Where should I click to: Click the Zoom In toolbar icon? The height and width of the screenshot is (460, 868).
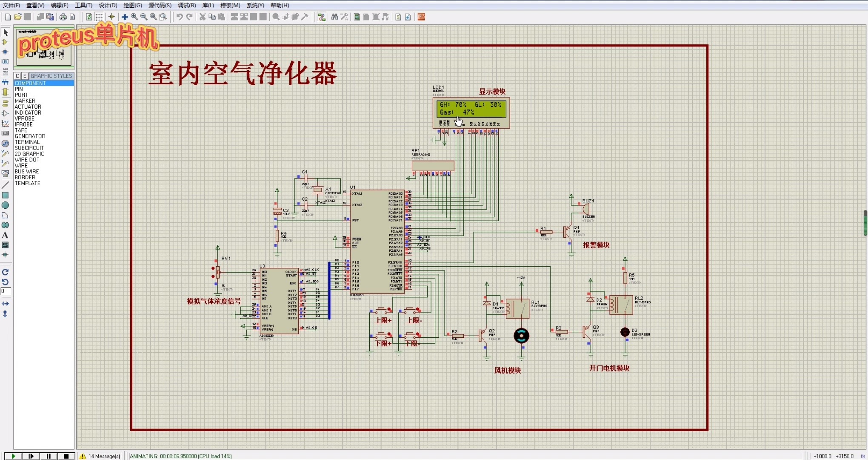click(134, 17)
